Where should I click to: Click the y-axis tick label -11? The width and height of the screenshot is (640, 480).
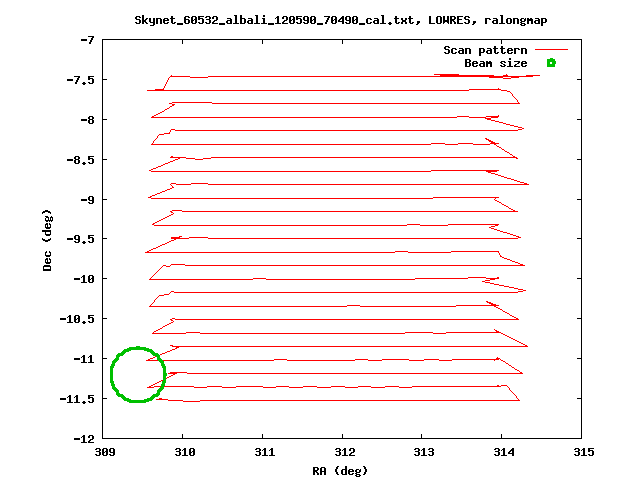click(83, 359)
